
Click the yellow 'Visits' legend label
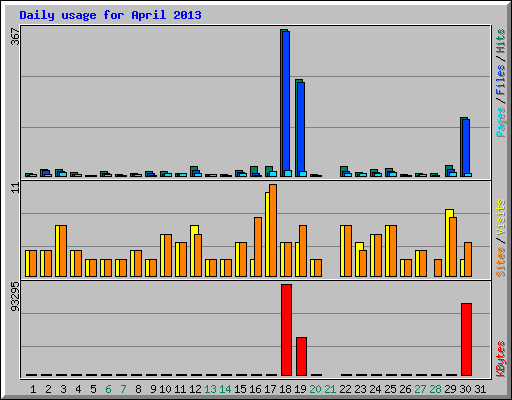point(501,217)
